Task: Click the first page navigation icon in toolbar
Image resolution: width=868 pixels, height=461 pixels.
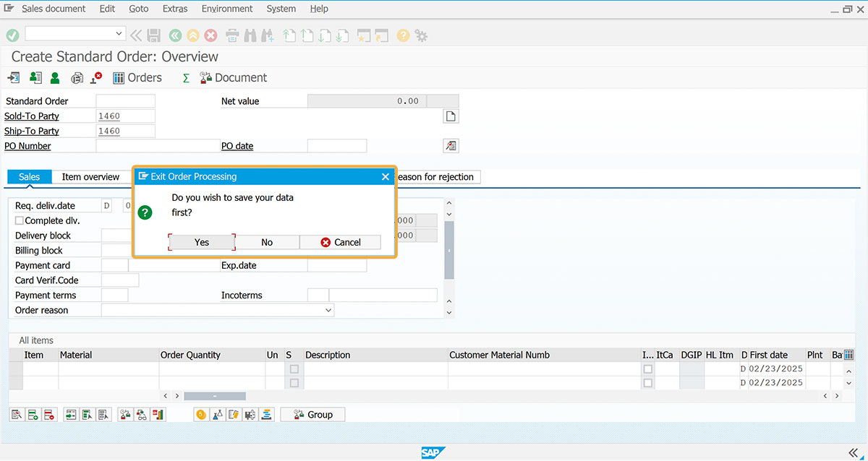Action: 289,35
